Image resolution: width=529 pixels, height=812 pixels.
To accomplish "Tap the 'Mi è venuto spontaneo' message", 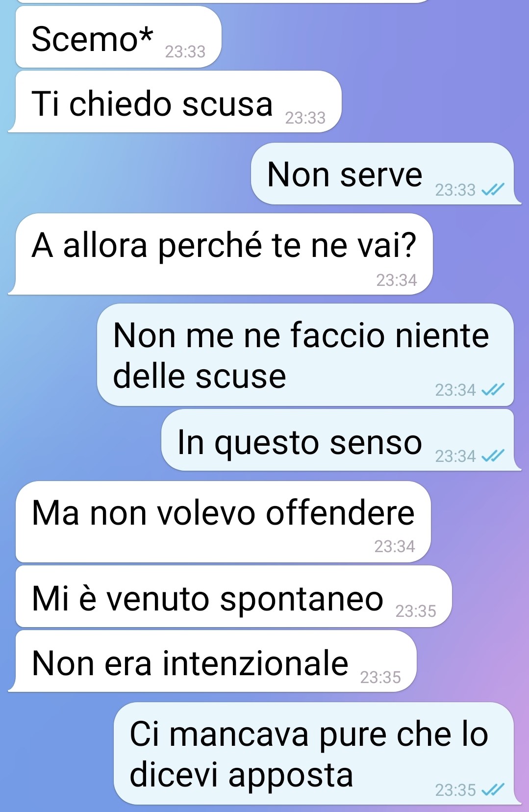I will [233, 596].
